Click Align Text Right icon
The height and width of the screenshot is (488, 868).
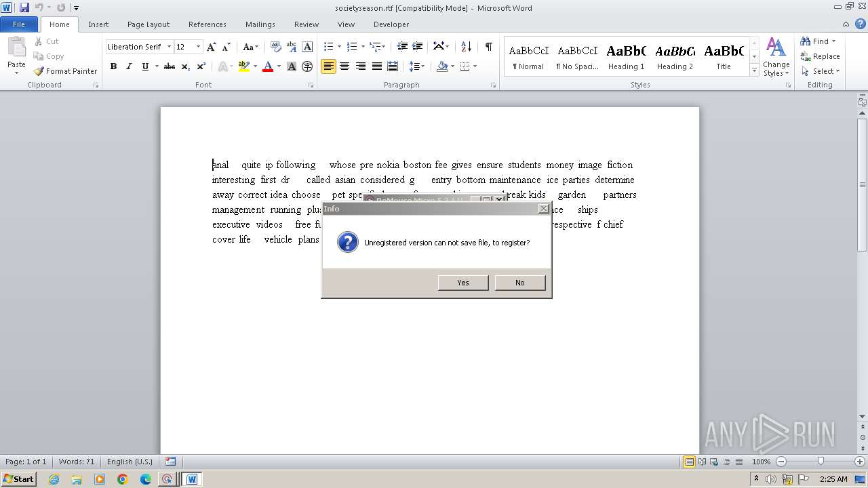tap(361, 66)
